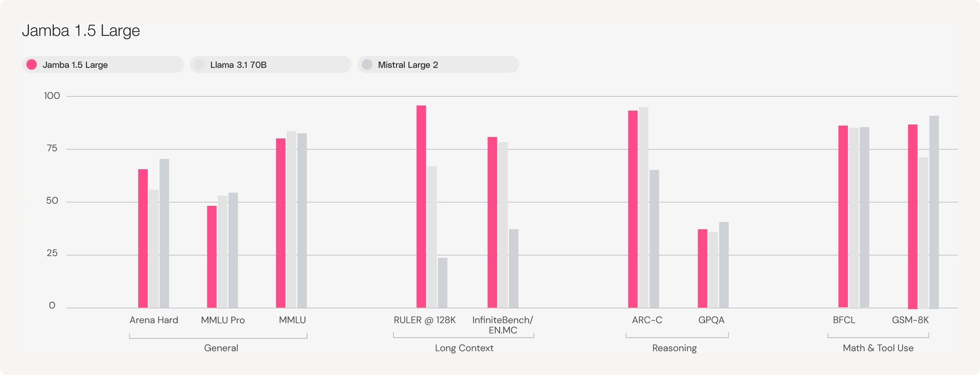Click the Llama bar for ARC-C
Screen dimensions: 980x375
pos(644,207)
